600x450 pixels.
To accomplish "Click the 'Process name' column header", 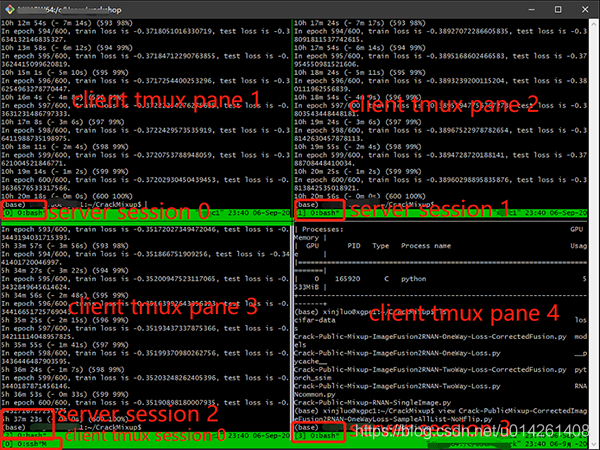I will pos(426,246).
